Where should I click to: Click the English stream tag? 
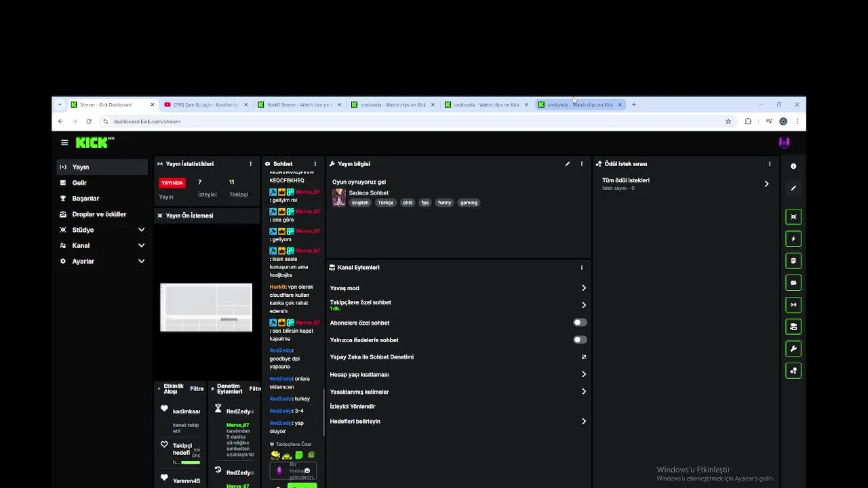[360, 203]
